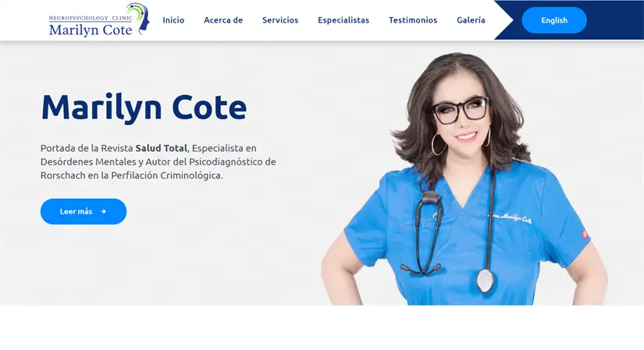
Task: Click the Rorschach description paragraph
Action: (x=158, y=161)
